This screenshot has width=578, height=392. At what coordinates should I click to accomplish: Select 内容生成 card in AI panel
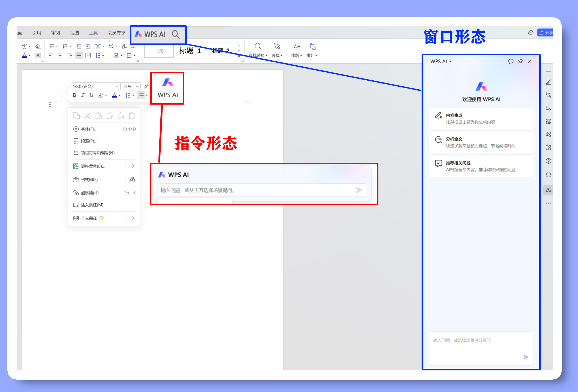click(x=481, y=119)
